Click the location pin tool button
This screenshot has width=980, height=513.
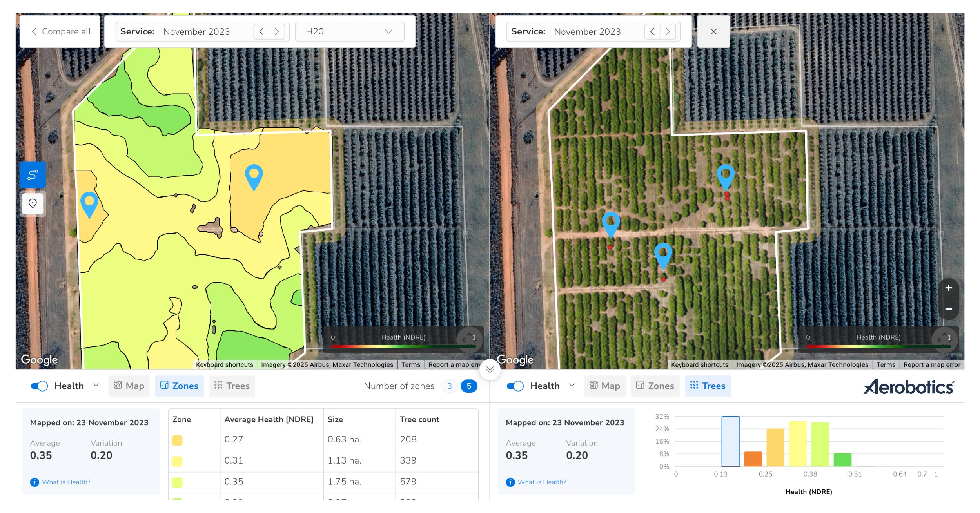click(x=33, y=203)
